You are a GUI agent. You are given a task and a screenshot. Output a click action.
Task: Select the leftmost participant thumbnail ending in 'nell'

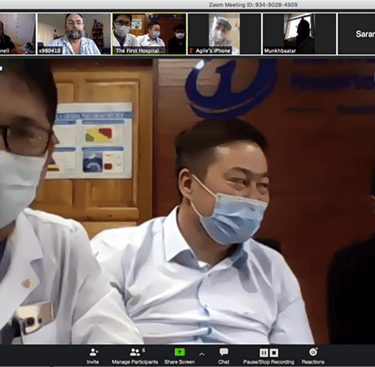pos(18,34)
